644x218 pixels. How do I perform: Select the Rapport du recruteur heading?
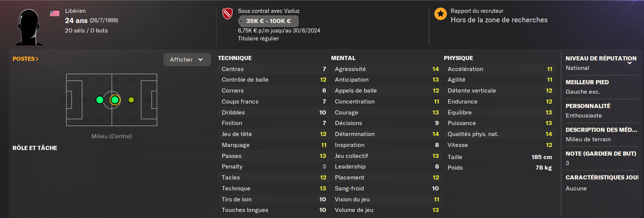[x=477, y=11]
